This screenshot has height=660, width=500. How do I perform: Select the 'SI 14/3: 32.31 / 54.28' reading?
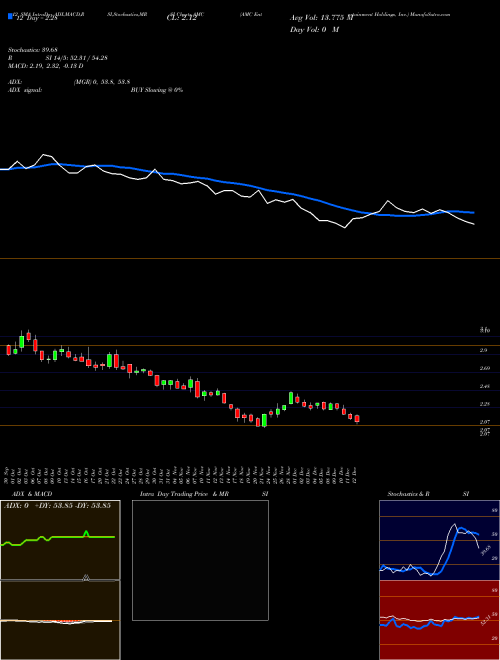(x=77, y=58)
